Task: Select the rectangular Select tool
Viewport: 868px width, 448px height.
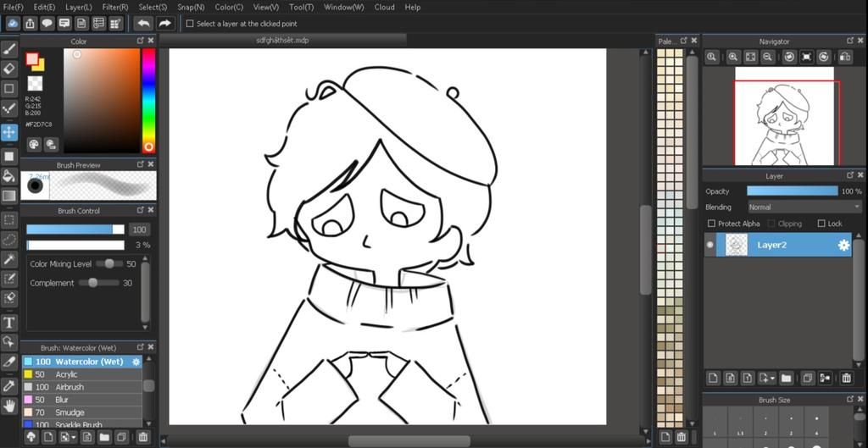Action: coord(8,219)
